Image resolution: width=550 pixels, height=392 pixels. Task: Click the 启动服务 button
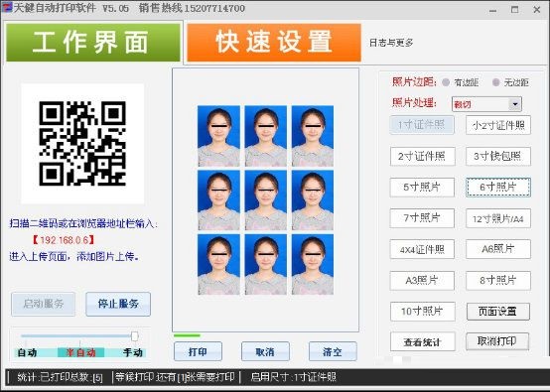43,304
